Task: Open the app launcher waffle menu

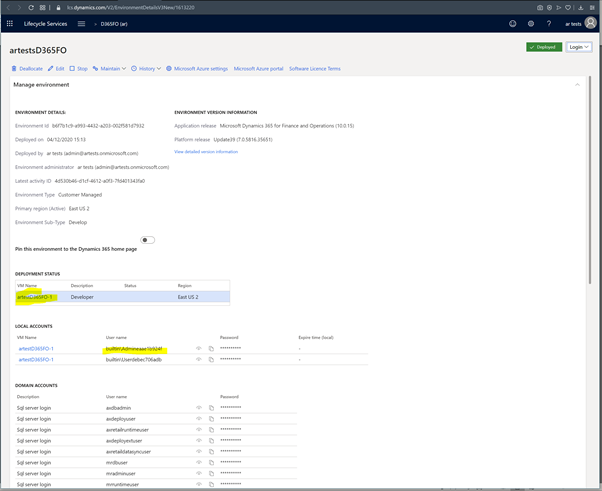Action: 10,23
